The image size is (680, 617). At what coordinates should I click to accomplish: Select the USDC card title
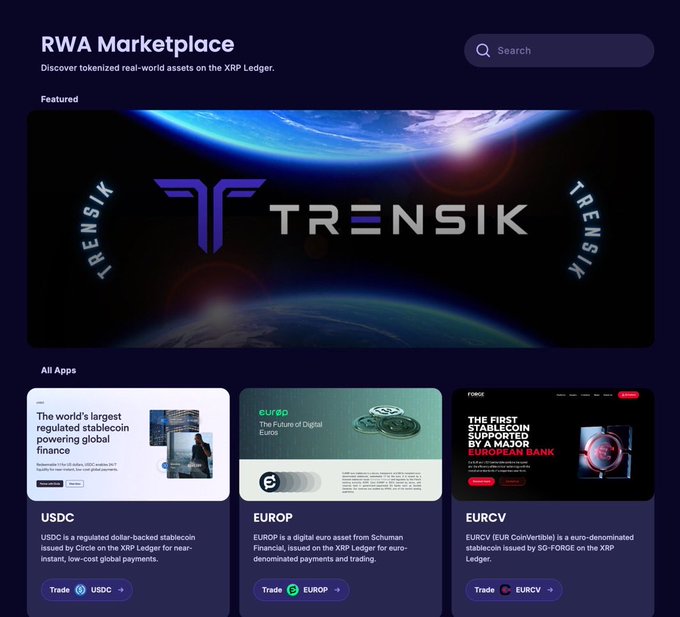(x=57, y=518)
